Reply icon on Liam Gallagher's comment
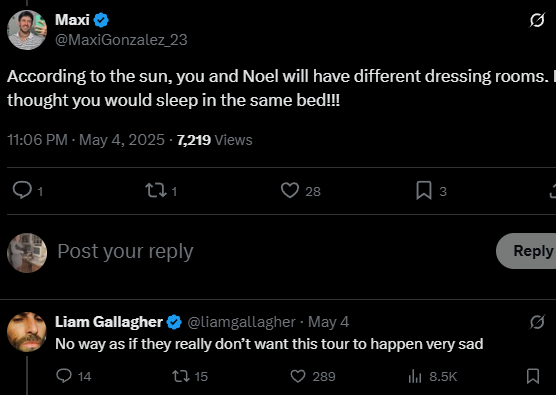Screen dimensions: 556x395 coord(64,376)
